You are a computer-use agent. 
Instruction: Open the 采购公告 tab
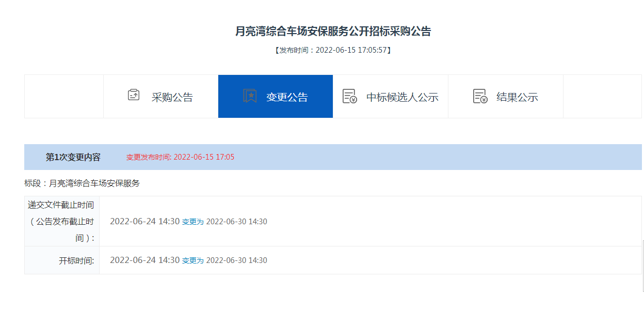[160, 96]
